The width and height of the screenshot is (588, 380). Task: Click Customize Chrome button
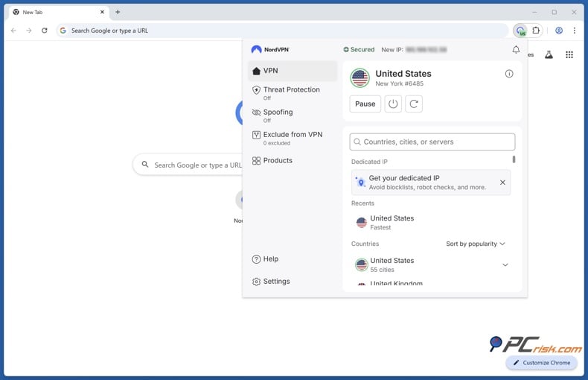tap(541, 363)
